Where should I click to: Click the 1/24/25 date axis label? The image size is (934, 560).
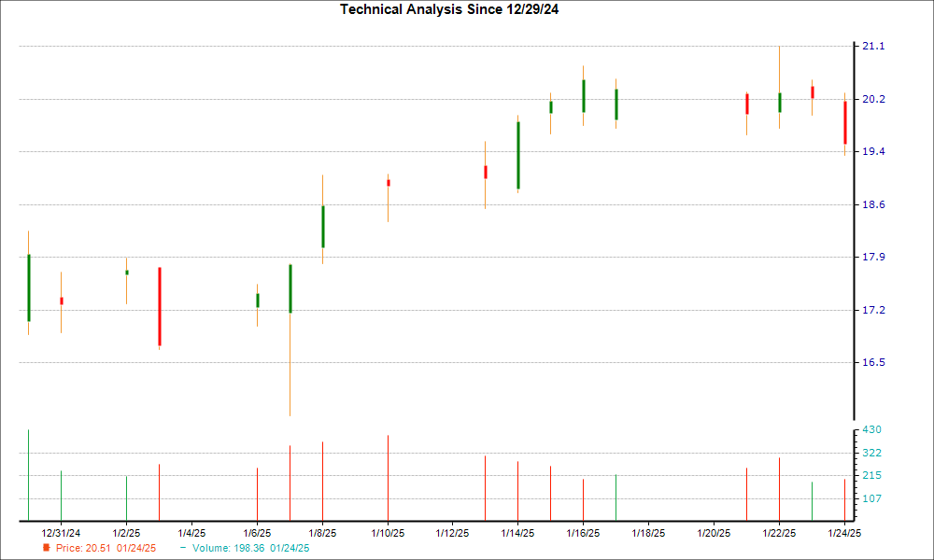tap(843, 530)
